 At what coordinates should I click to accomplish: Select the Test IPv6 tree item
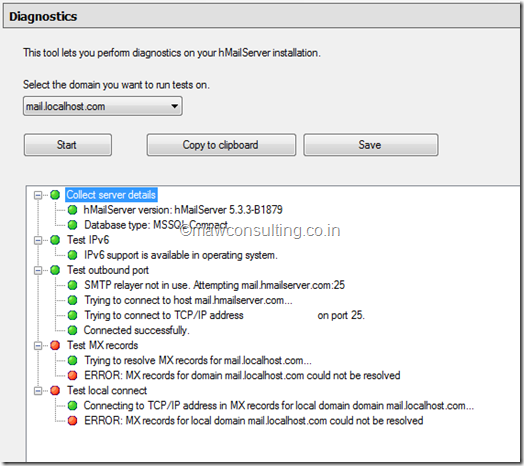pyautogui.click(x=88, y=240)
